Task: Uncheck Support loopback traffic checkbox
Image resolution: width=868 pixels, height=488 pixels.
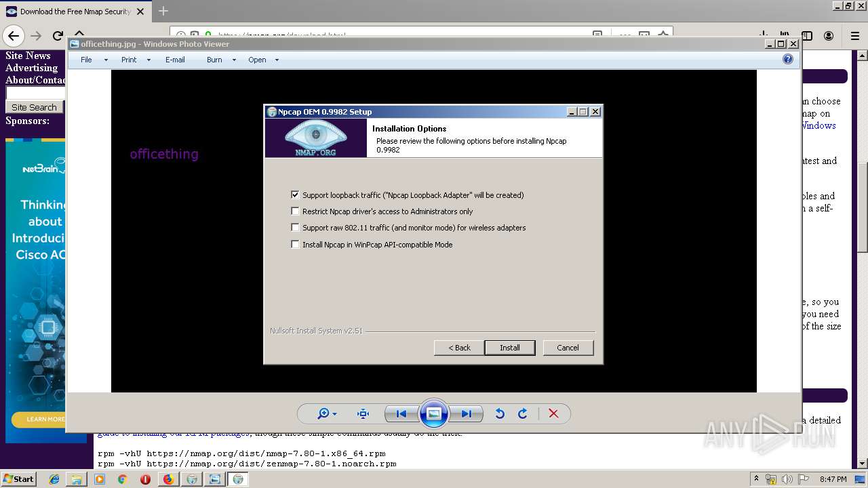Action: coord(295,195)
